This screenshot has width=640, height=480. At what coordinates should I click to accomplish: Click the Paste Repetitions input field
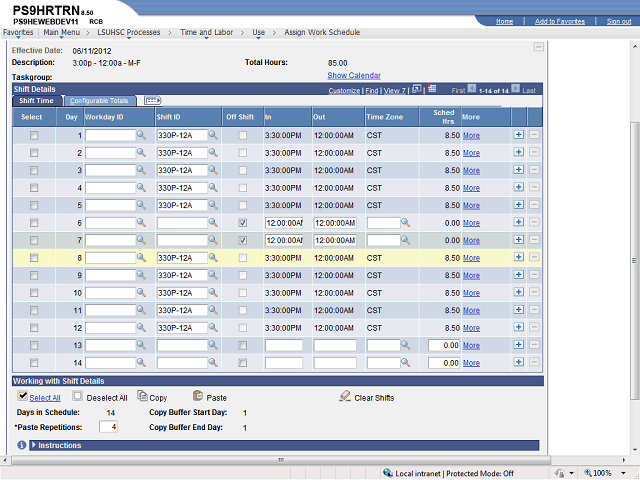(109, 427)
